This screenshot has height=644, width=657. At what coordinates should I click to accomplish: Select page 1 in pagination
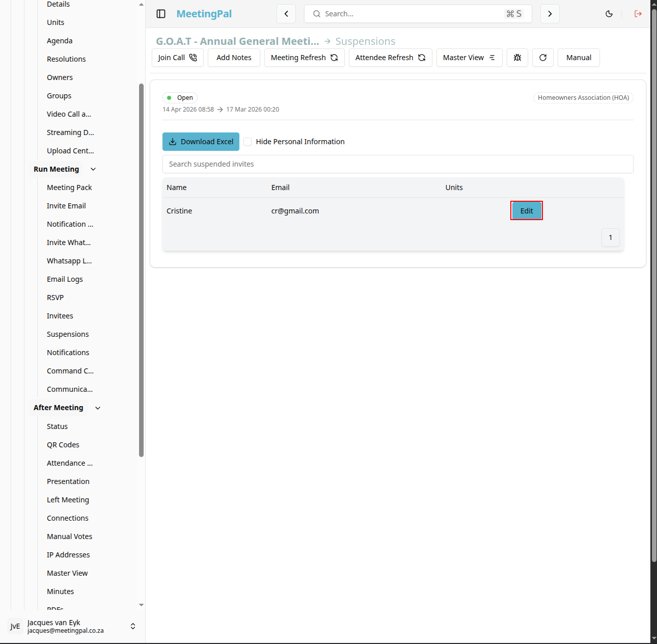[611, 237]
